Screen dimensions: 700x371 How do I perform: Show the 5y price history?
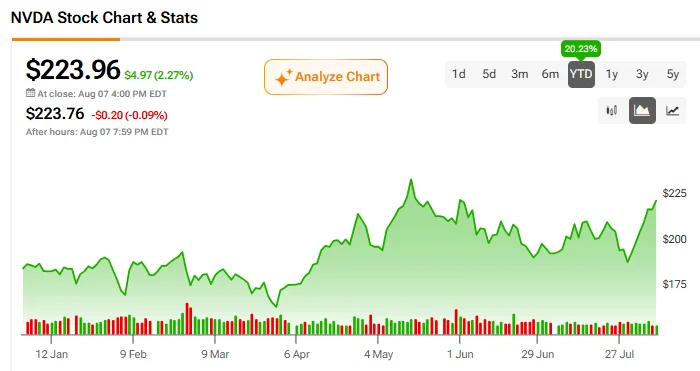[672, 74]
